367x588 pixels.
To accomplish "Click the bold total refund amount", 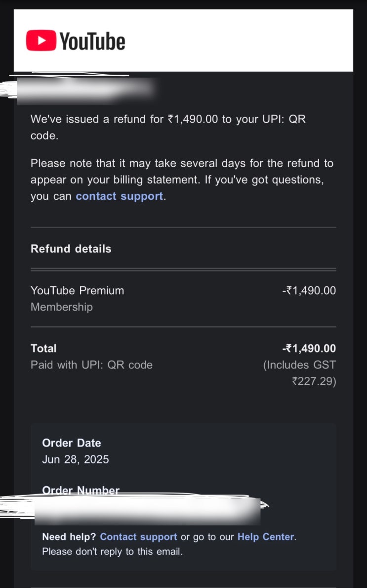I will (309, 348).
